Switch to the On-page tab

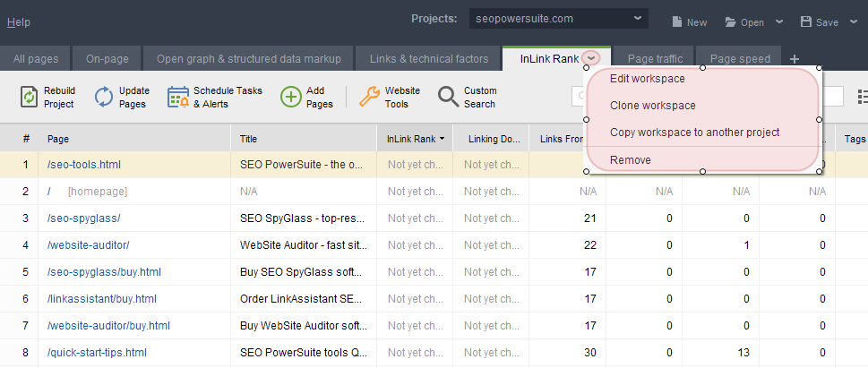(107, 59)
